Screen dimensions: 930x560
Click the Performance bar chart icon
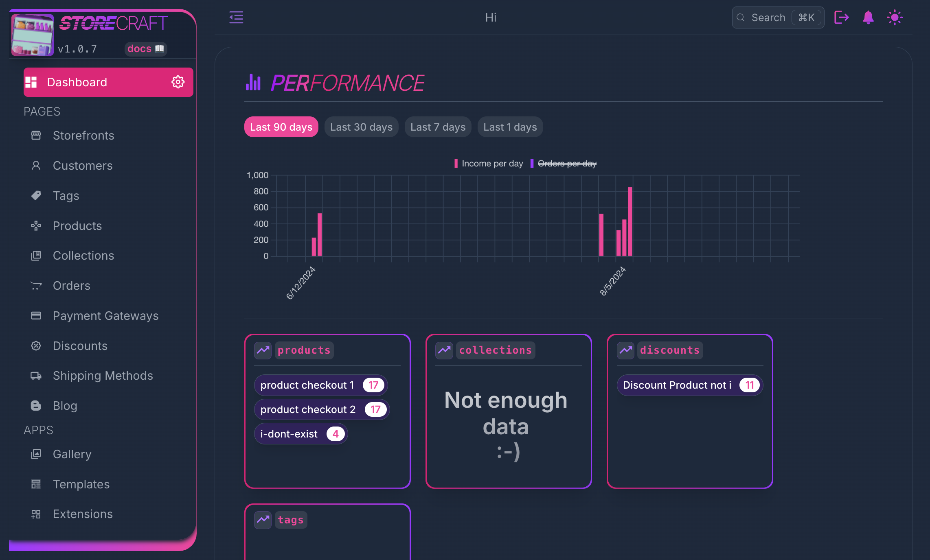tap(253, 82)
